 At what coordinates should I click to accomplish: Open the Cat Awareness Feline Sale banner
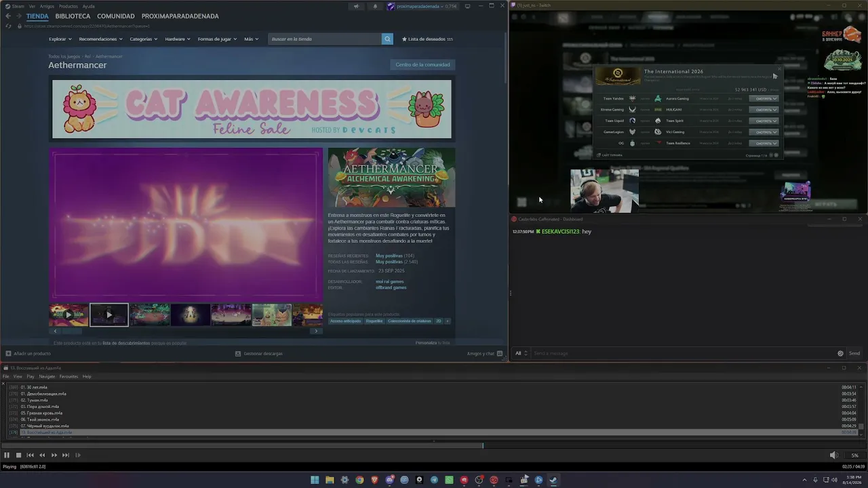point(252,109)
